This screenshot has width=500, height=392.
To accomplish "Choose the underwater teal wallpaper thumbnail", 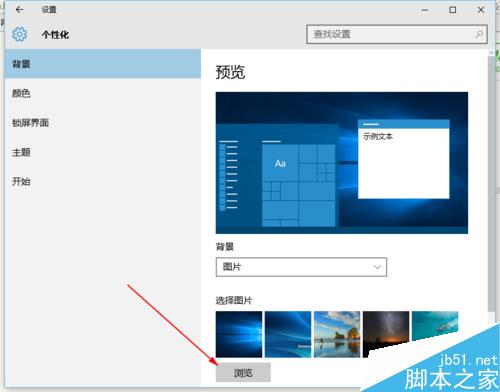I will pos(435,325).
